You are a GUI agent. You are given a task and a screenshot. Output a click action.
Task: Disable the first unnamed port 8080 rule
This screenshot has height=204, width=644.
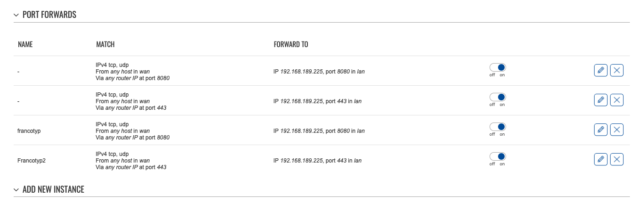point(498,68)
